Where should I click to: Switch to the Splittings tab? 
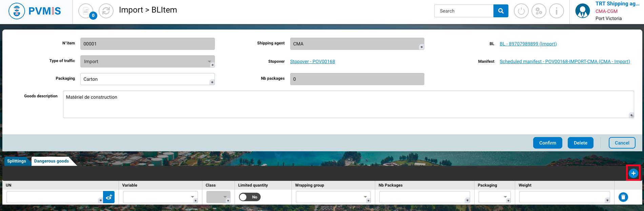(17, 161)
